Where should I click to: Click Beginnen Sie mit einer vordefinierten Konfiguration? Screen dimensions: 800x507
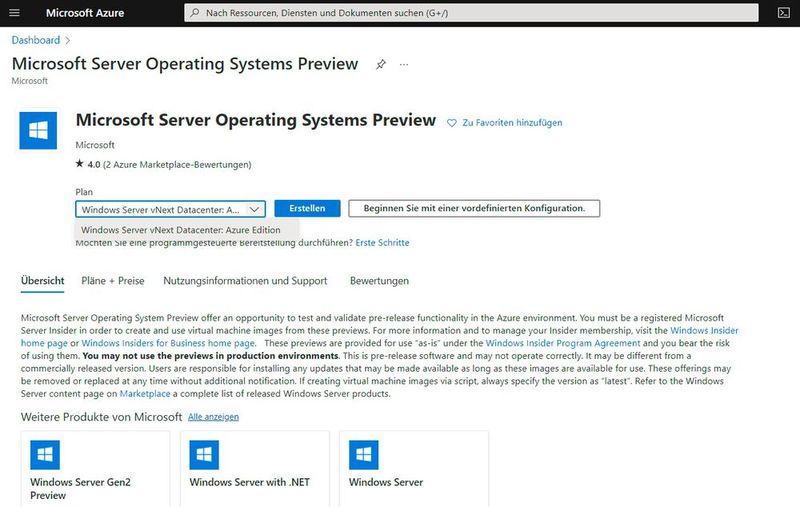474,208
